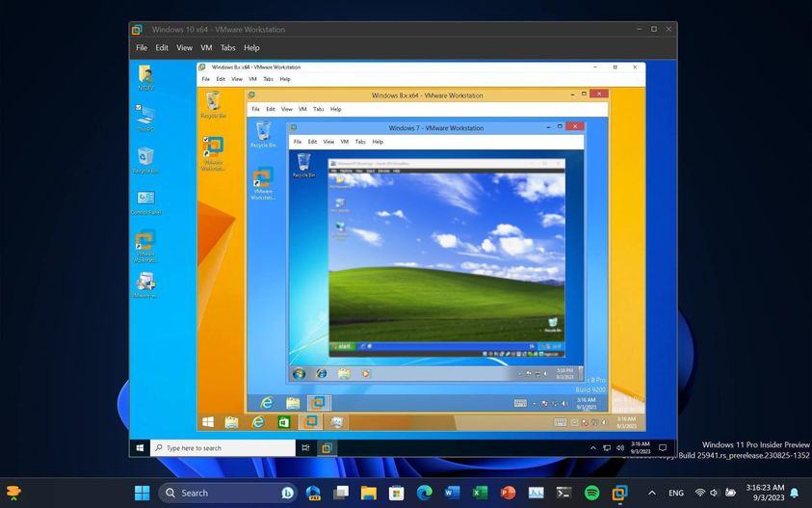Screen dimensions: 812x508
Task: Click VMware Workstation on the Windows 10 taskbar
Action: coord(327,448)
